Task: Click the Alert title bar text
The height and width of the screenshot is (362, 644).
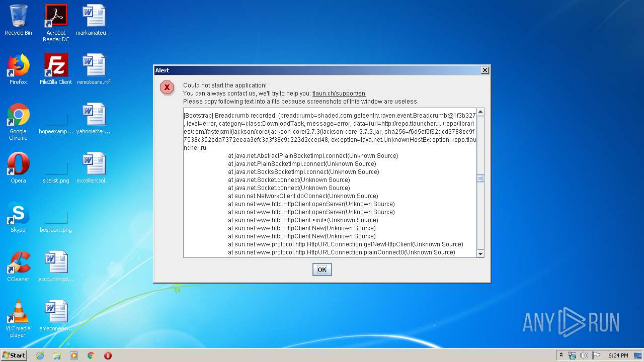Action: click(x=162, y=70)
